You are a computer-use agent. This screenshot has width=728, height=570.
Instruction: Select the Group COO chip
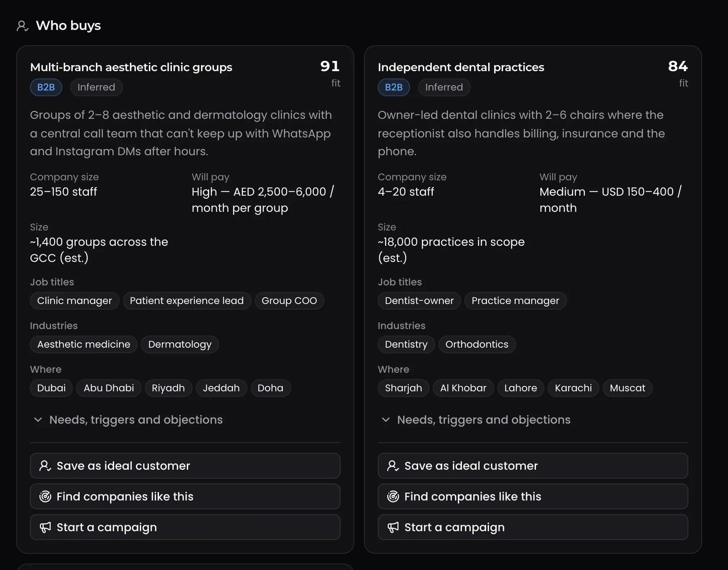tap(289, 301)
